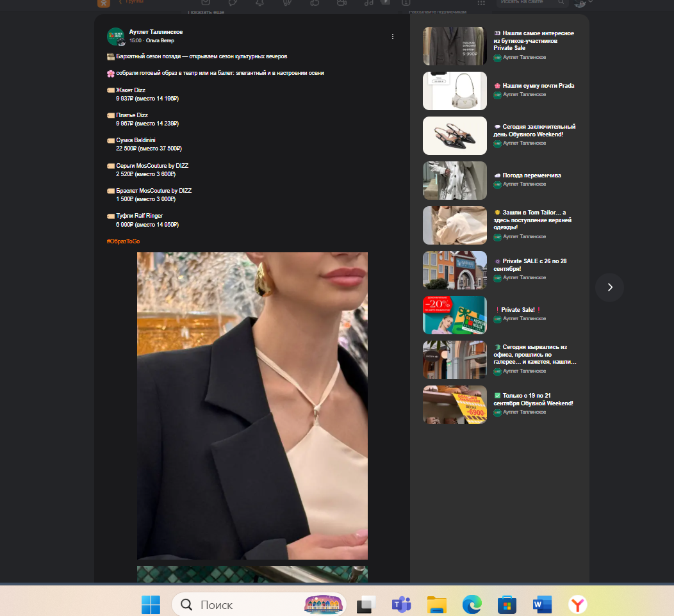The width and height of the screenshot is (674, 616).
Task: Click Аутлет Таллинское under 'Private Sale!'
Action: click(x=525, y=319)
